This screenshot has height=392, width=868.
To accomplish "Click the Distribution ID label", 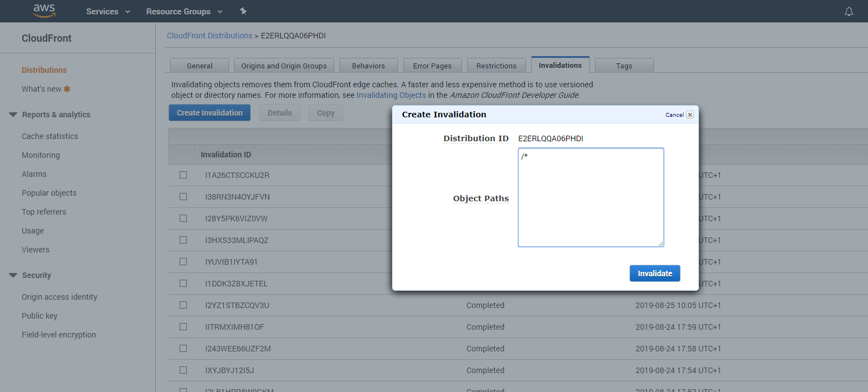I will pos(476,138).
